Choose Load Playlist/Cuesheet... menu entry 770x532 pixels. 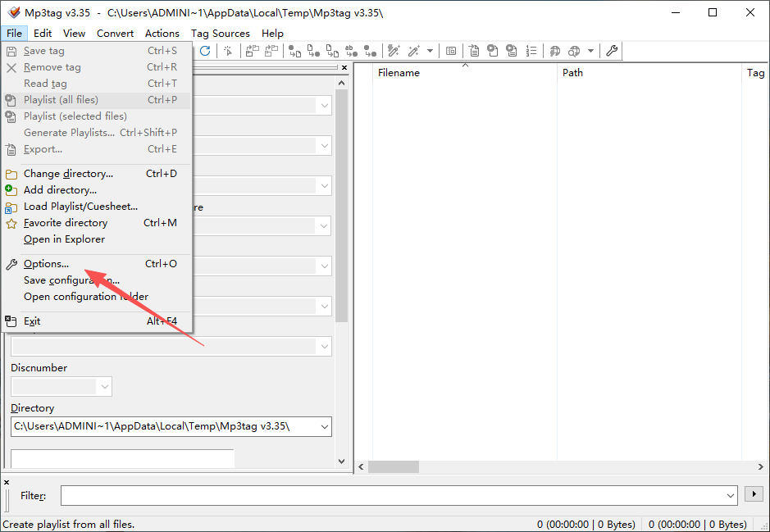tap(96, 207)
